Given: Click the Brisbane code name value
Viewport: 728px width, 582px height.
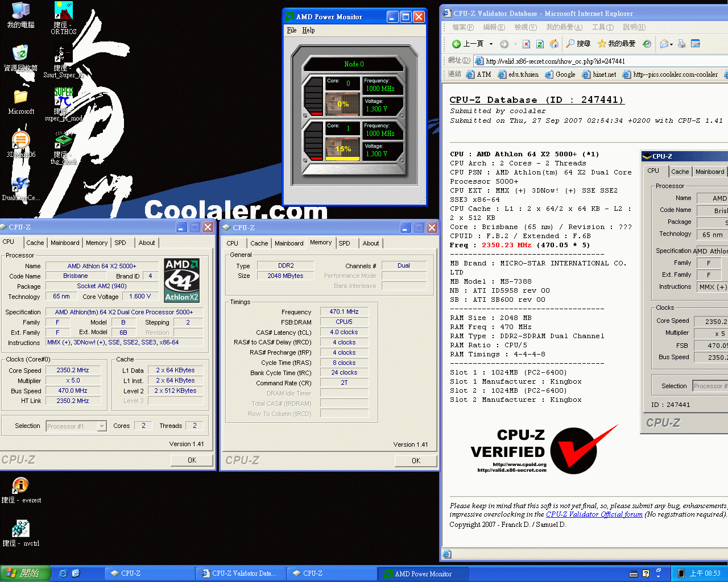Looking at the screenshot, I should (76, 276).
